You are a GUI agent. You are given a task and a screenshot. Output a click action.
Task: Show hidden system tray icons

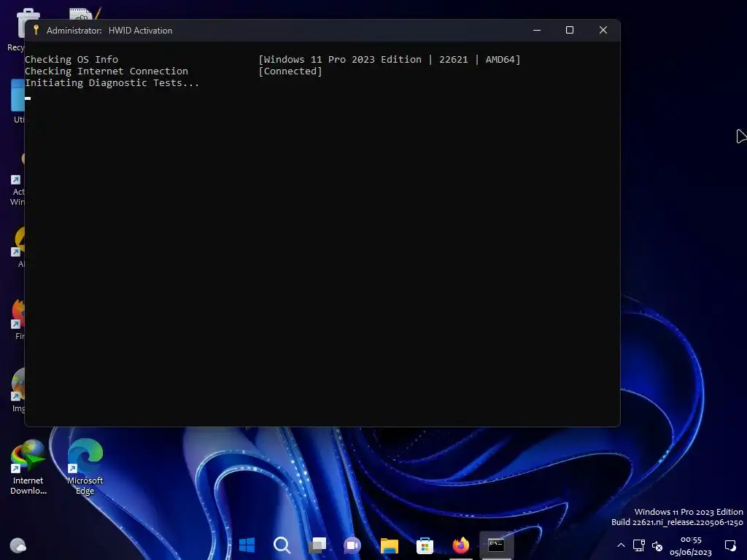pos(621,545)
